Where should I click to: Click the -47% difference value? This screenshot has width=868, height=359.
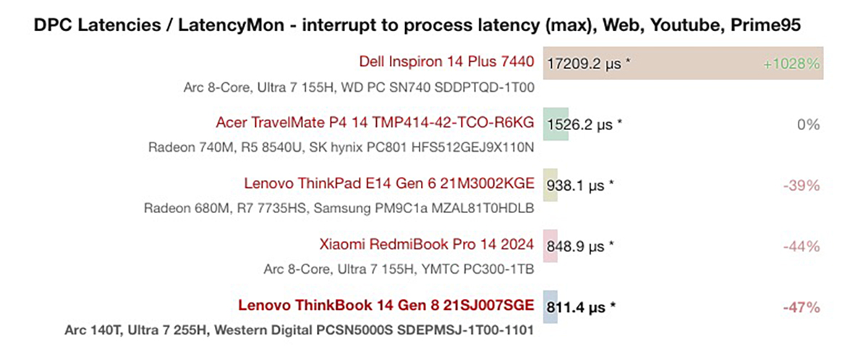(801, 308)
